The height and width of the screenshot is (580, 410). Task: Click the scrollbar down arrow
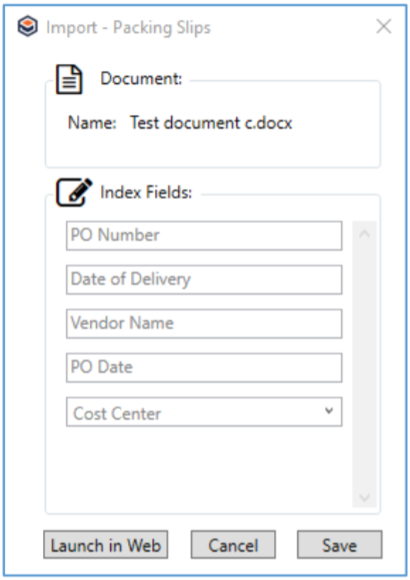364,497
